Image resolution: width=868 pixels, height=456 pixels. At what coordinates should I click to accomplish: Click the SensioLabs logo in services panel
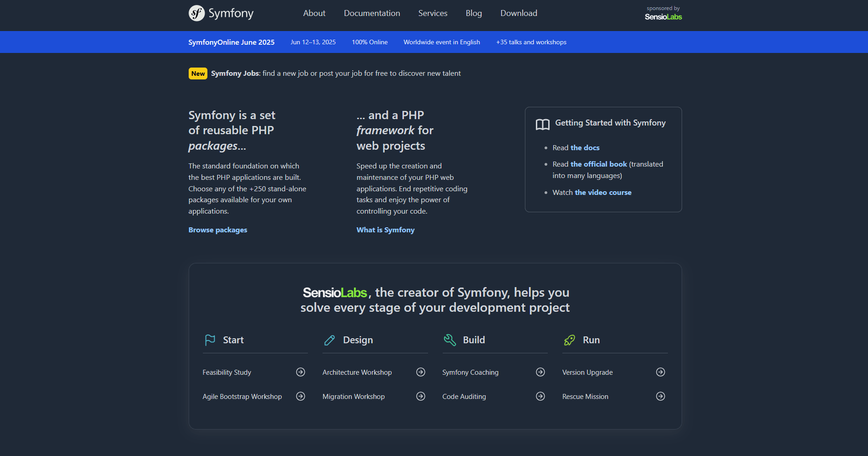coord(335,293)
